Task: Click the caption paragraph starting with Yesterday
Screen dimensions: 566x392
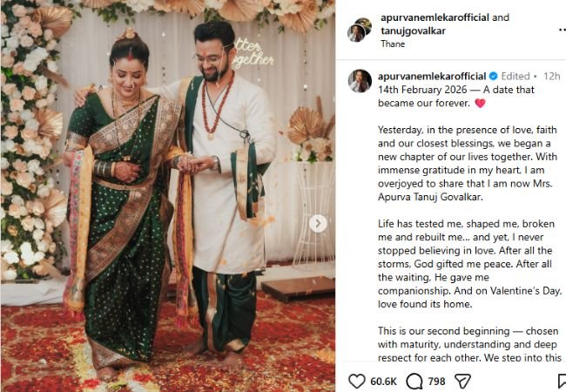Action: [x=468, y=164]
